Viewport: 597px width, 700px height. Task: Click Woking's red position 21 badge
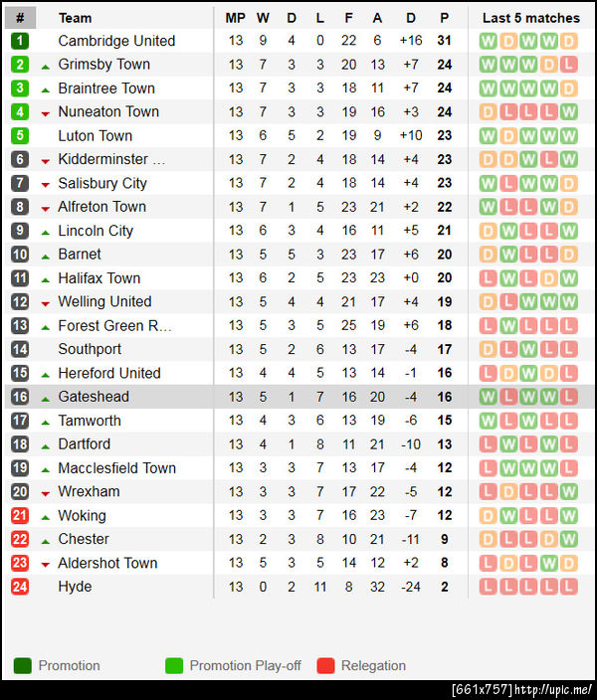20,515
